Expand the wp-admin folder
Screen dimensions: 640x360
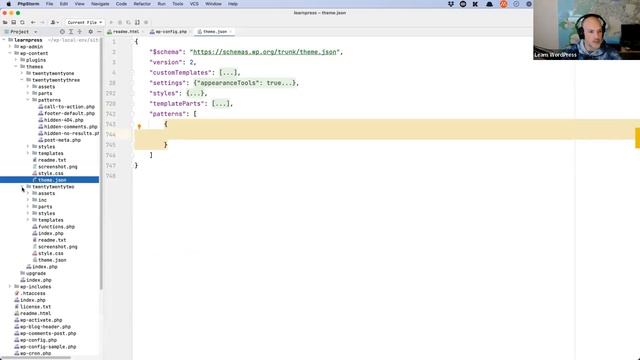(x=10, y=47)
